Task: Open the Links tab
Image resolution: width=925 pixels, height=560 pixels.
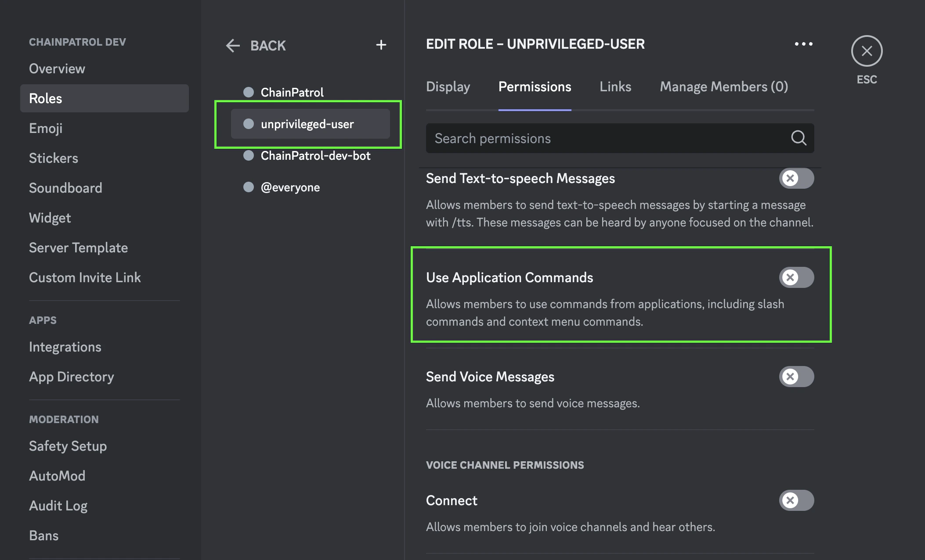Action: (615, 87)
